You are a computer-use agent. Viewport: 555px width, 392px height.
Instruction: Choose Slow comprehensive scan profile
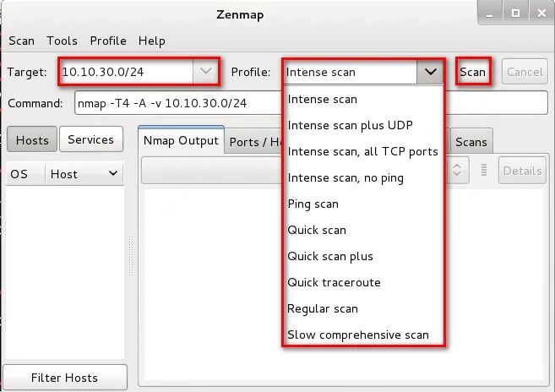pyautogui.click(x=363, y=335)
